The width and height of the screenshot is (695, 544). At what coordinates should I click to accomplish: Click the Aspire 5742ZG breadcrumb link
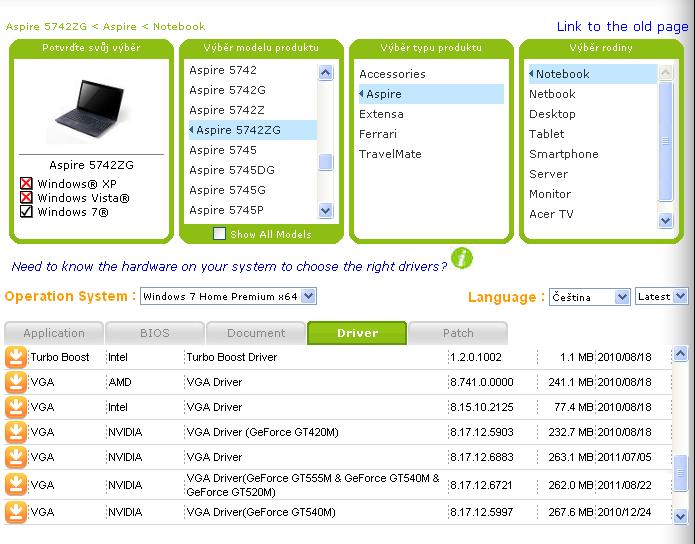(x=47, y=27)
